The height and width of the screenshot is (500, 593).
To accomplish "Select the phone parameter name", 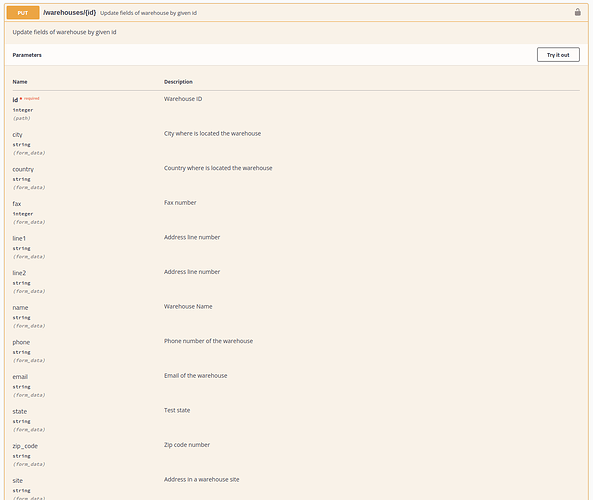I will point(21,342).
